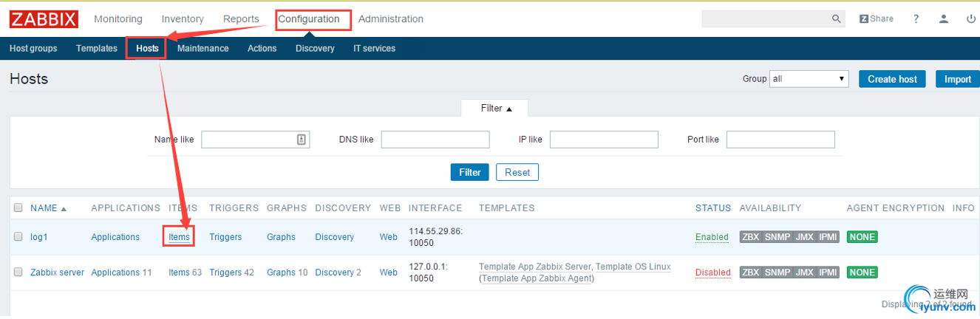The width and height of the screenshot is (980, 319).
Task: Click the ZBX availability badge for log1
Action: (x=750, y=237)
